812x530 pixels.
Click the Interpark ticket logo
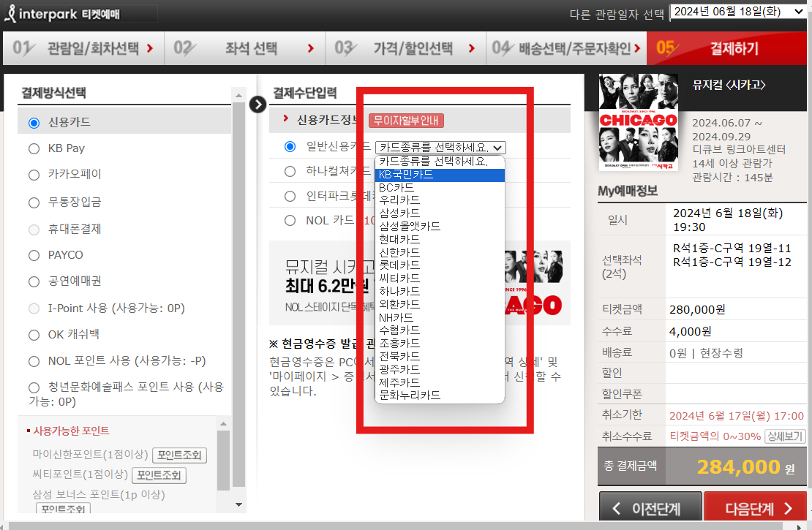tap(62, 13)
